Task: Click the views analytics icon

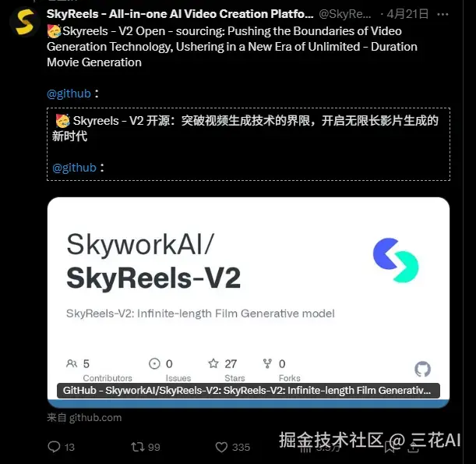Action: [305, 448]
